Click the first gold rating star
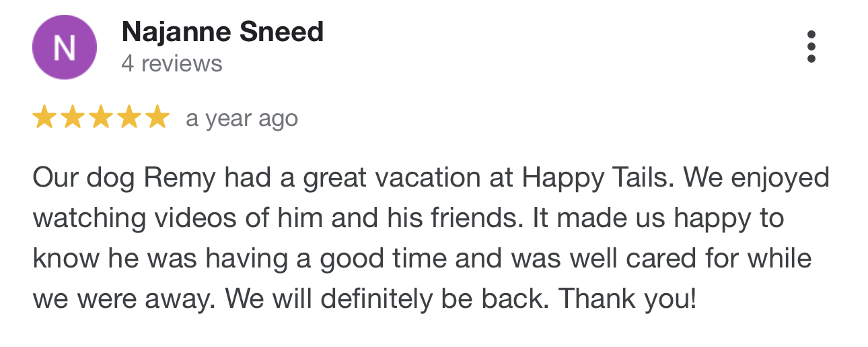The width and height of the screenshot is (868, 347). point(44,117)
